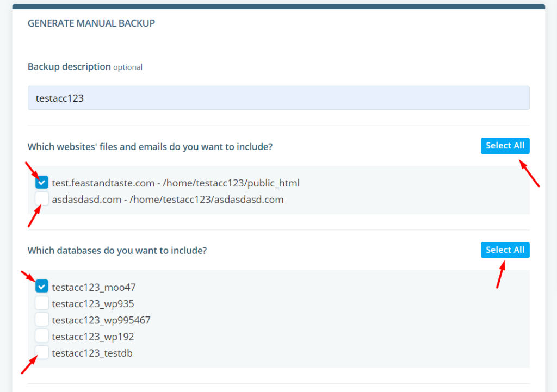The width and height of the screenshot is (557, 392).
Task: Click the testacc123_wp935 label text
Action: click(x=92, y=304)
